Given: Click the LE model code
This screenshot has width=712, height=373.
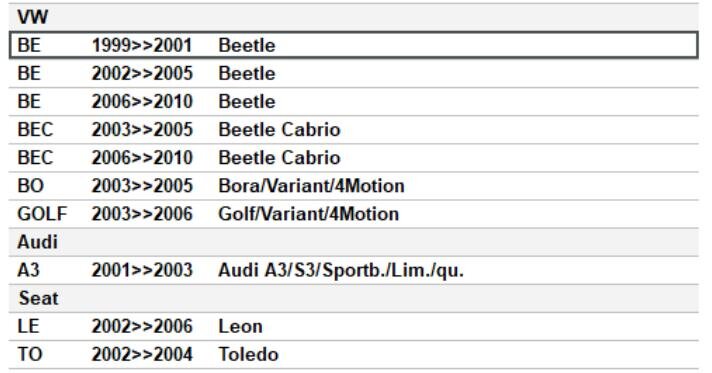Looking at the screenshot, I should pos(28,327).
